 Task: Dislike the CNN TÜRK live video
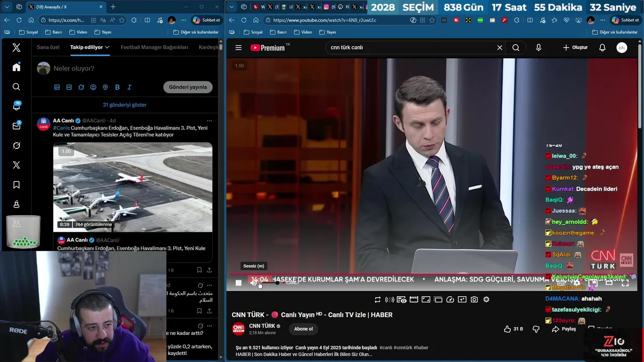[x=536, y=329]
